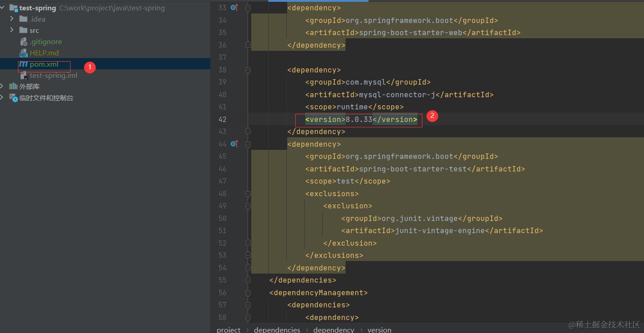Fold the exclusion block at line 49
644x333 pixels.
click(248, 206)
